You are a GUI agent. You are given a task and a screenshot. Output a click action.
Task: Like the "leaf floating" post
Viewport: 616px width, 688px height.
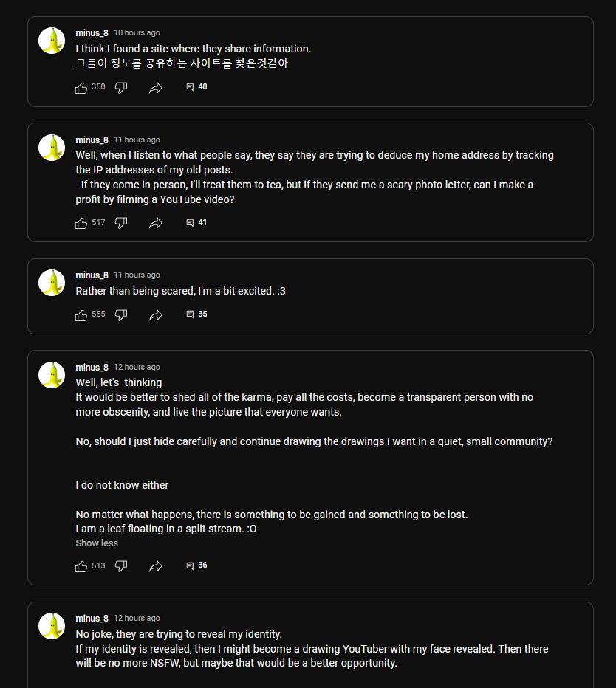(81, 566)
